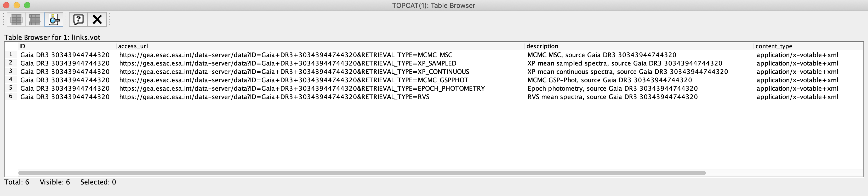This screenshot has width=868, height=196.
Task: Click the description column header
Action: [639, 46]
